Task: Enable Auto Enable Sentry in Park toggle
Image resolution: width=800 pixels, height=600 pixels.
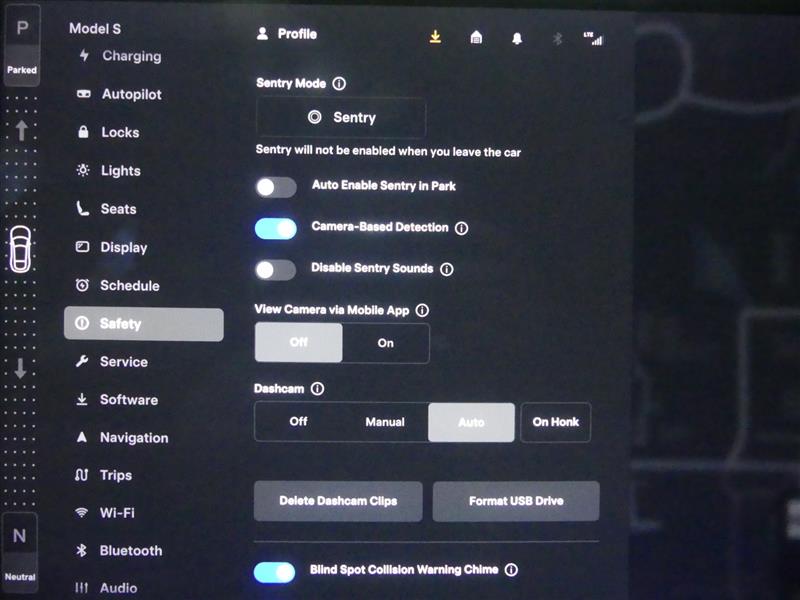Action: (x=276, y=187)
